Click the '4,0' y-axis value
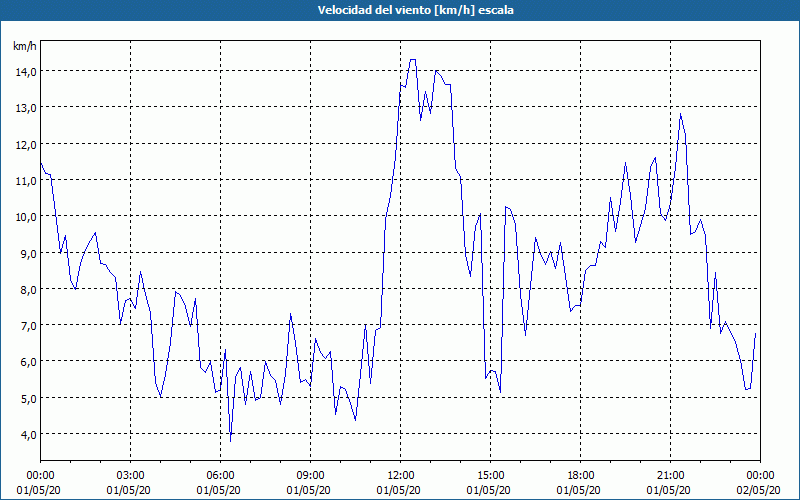The height and width of the screenshot is (500, 800). [x=28, y=435]
